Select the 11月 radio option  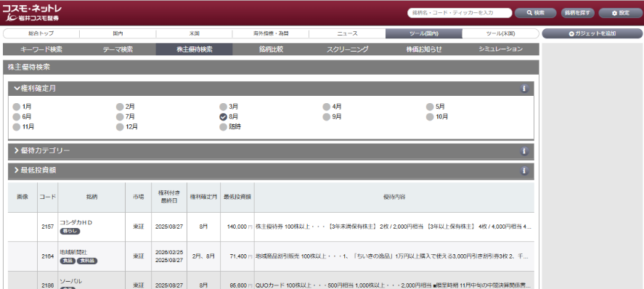tap(17, 127)
